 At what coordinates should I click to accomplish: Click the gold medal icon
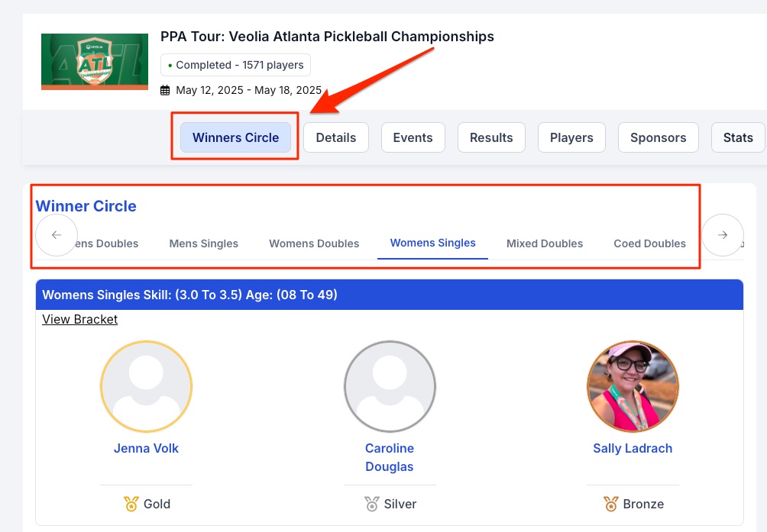(131, 504)
